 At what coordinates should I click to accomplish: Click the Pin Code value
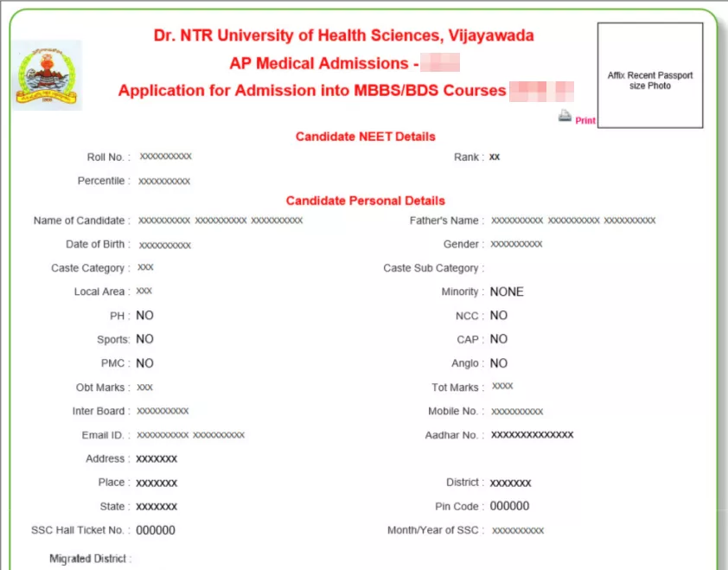[509, 506]
